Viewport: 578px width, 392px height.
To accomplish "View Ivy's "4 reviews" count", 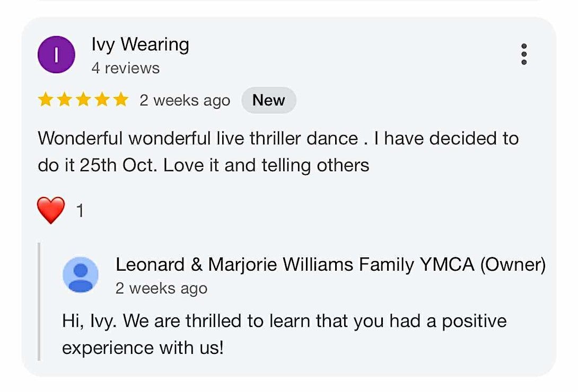I will [x=125, y=68].
